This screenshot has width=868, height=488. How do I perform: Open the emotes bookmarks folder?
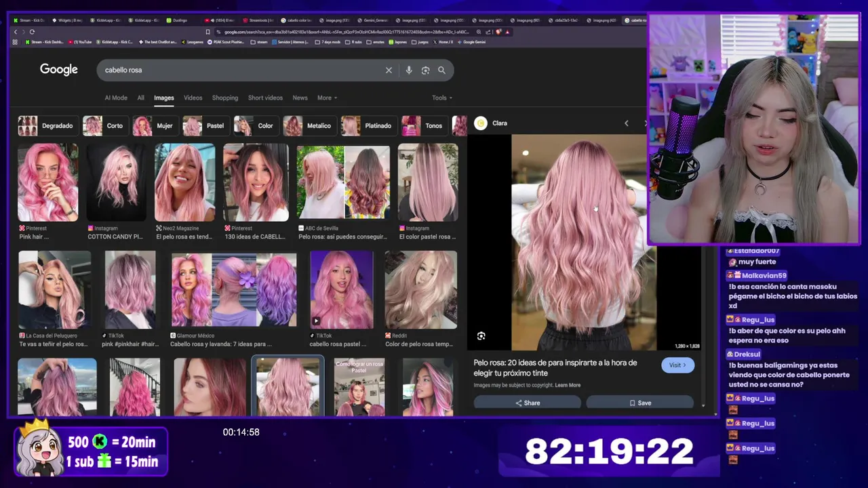[376, 42]
